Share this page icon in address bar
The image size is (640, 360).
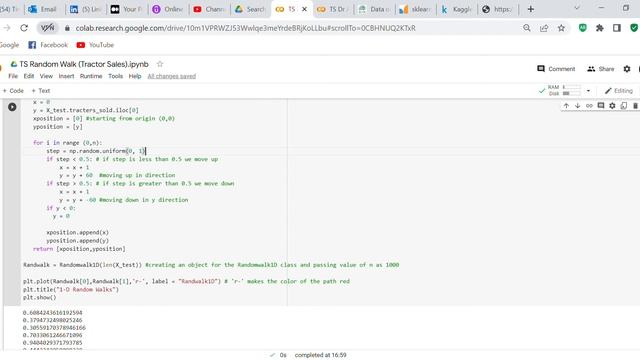[544, 28]
